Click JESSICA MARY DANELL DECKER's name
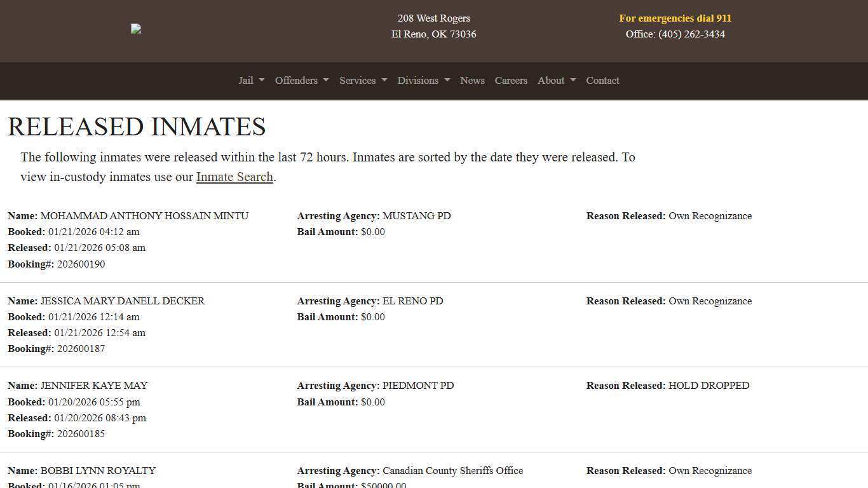This screenshot has width=868, height=488. [x=123, y=301]
